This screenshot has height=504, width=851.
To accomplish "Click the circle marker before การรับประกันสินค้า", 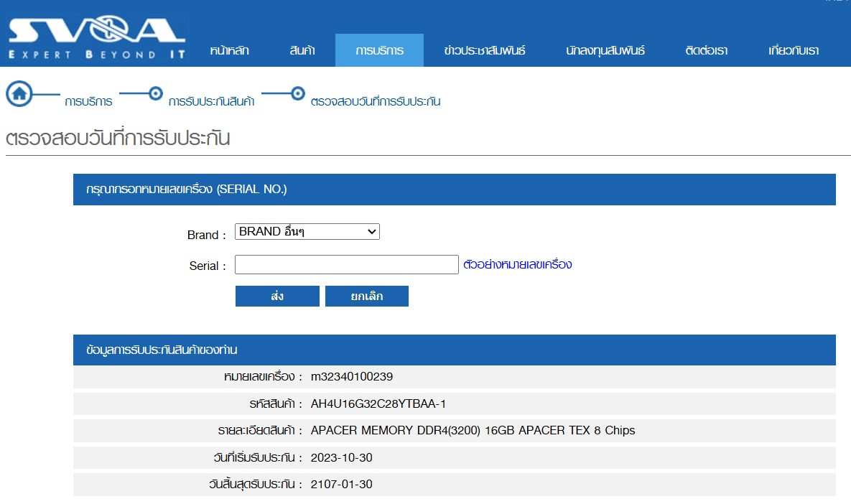I will click(155, 94).
